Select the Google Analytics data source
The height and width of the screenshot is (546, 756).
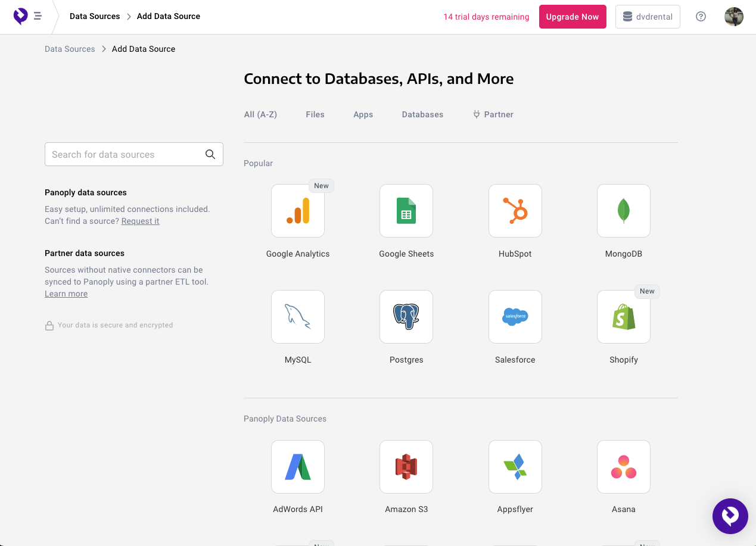(x=298, y=211)
